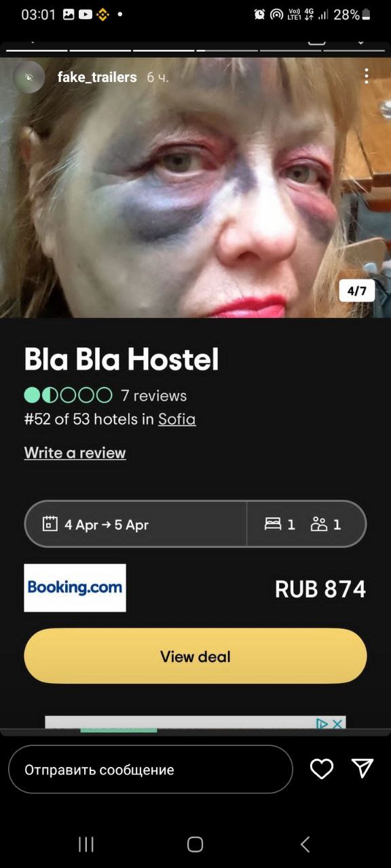Tap the 7 reviews rating text

pyautogui.click(x=153, y=395)
